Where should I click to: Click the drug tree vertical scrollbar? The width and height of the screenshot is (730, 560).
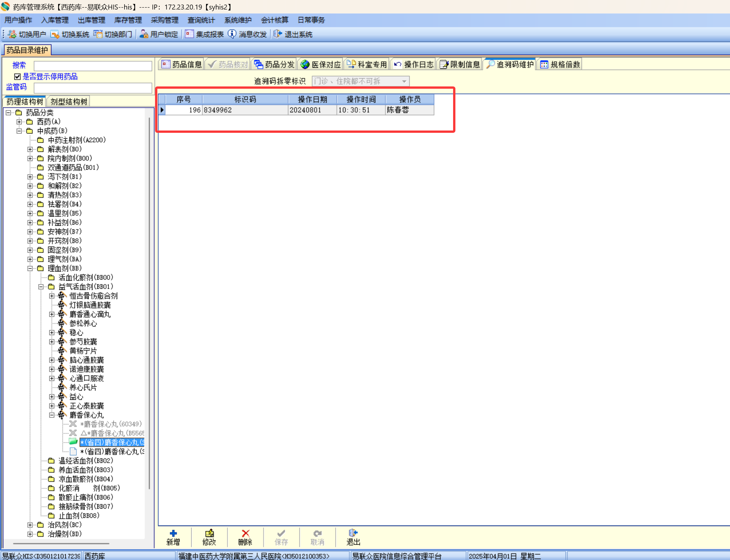tap(149, 300)
